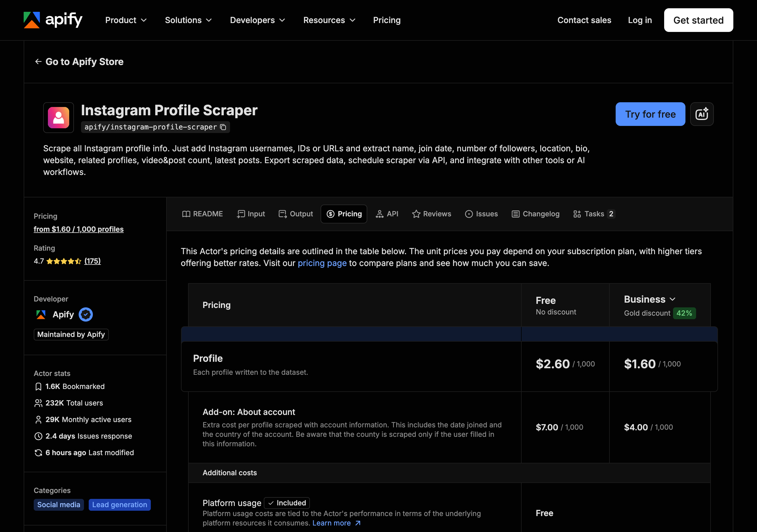Viewport: 757px width, 532px height.
Task: Click the clock icon beside Issues response
Action: [38, 436]
